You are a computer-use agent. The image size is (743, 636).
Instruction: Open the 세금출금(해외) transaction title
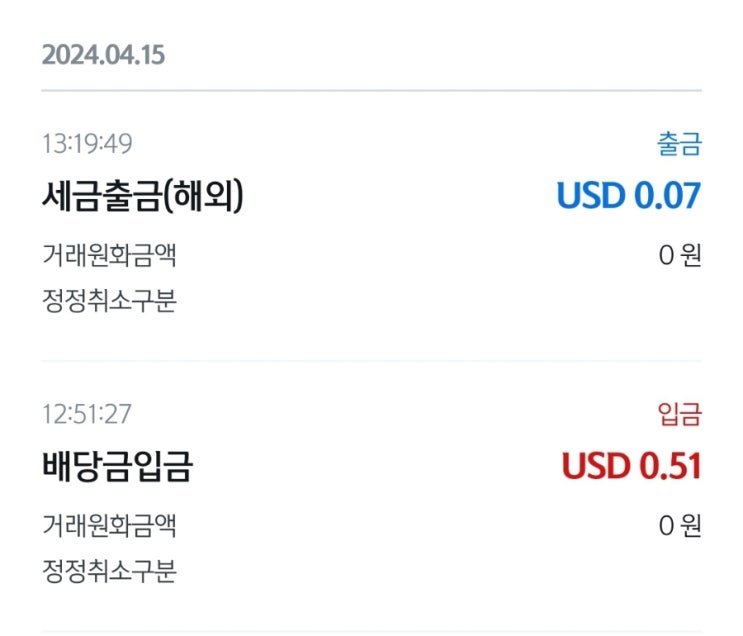[x=143, y=197]
